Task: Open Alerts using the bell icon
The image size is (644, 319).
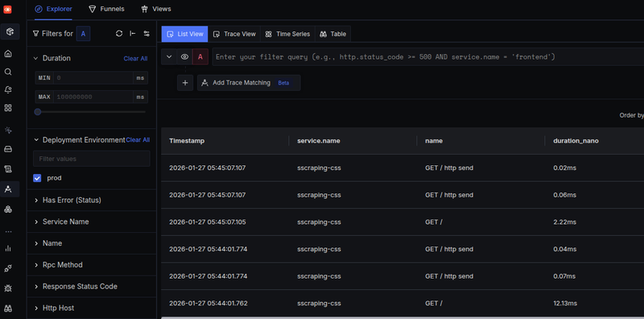Action: pos(8,90)
